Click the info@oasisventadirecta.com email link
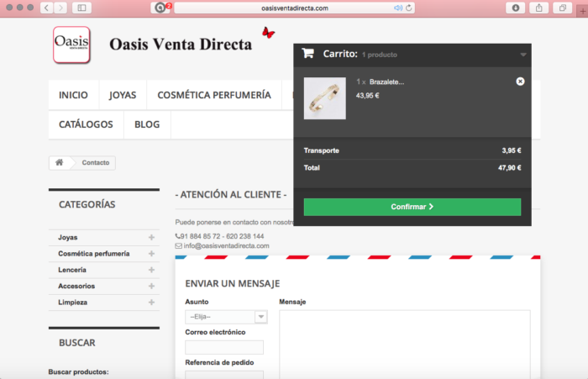The image size is (588, 379). 226,245
